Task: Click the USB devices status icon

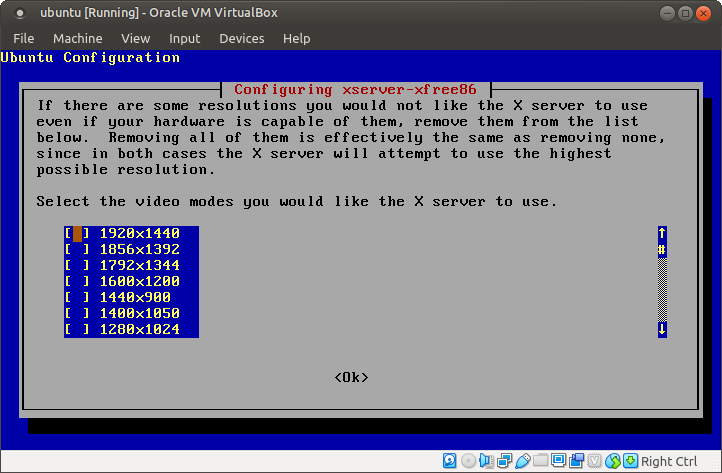Action: [523, 461]
